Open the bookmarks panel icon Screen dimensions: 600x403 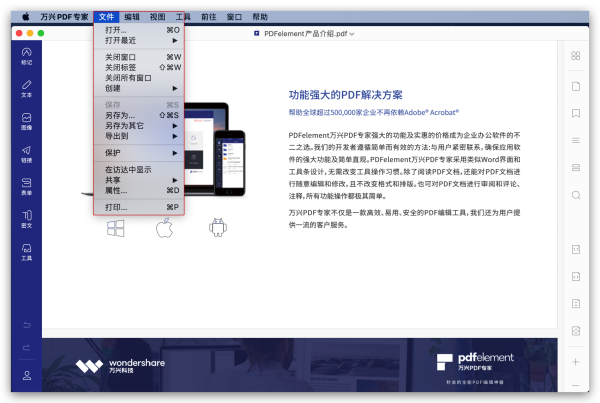[576, 113]
